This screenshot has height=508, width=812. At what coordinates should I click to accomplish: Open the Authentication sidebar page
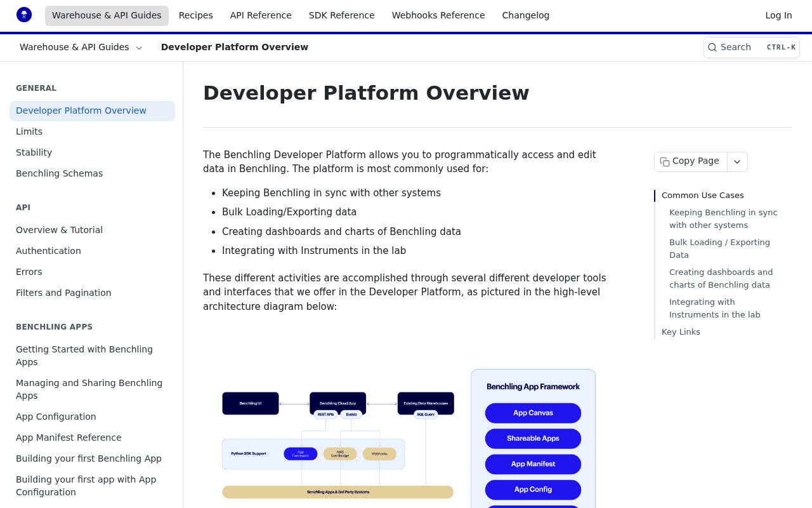tap(92, 251)
